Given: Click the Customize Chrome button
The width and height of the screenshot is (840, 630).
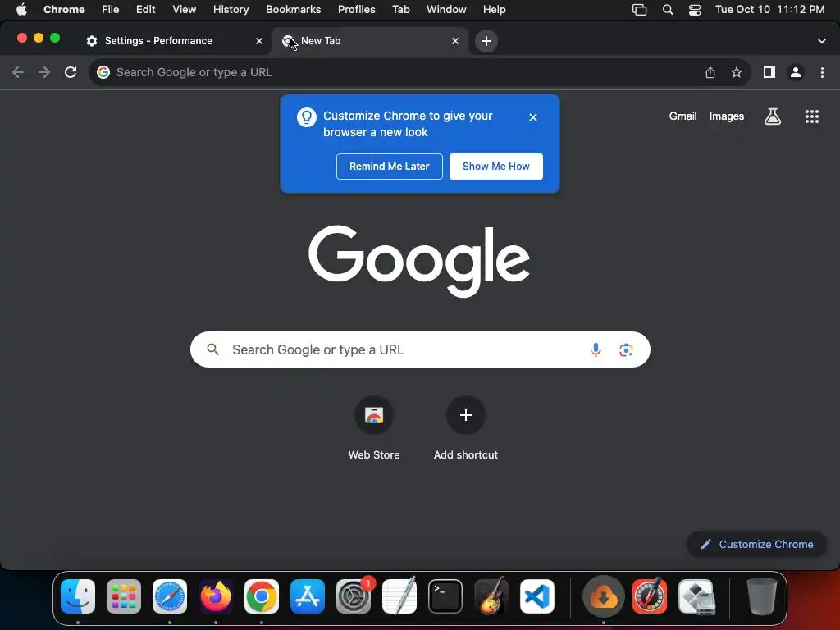Looking at the screenshot, I should pyautogui.click(x=756, y=545).
